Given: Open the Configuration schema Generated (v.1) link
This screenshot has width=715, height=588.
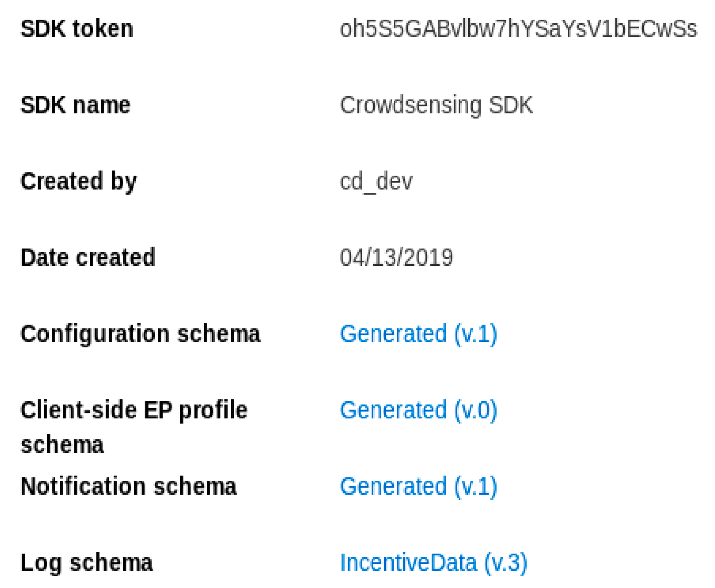Looking at the screenshot, I should coord(418,334).
